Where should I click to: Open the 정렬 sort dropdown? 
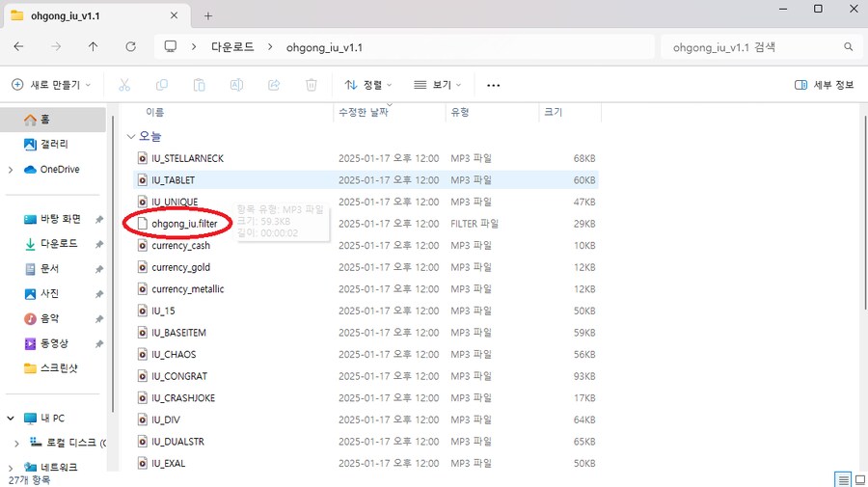point(368,85)
